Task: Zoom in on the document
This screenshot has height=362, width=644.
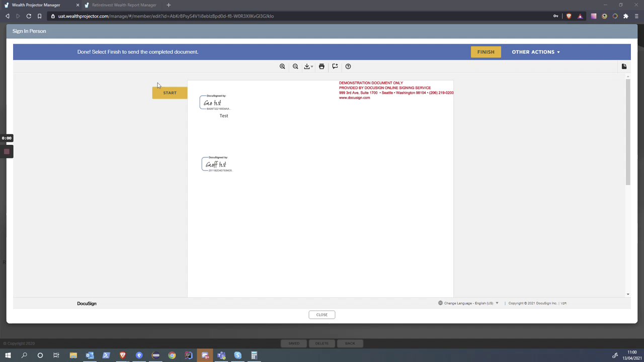Action: pos(282,66)
